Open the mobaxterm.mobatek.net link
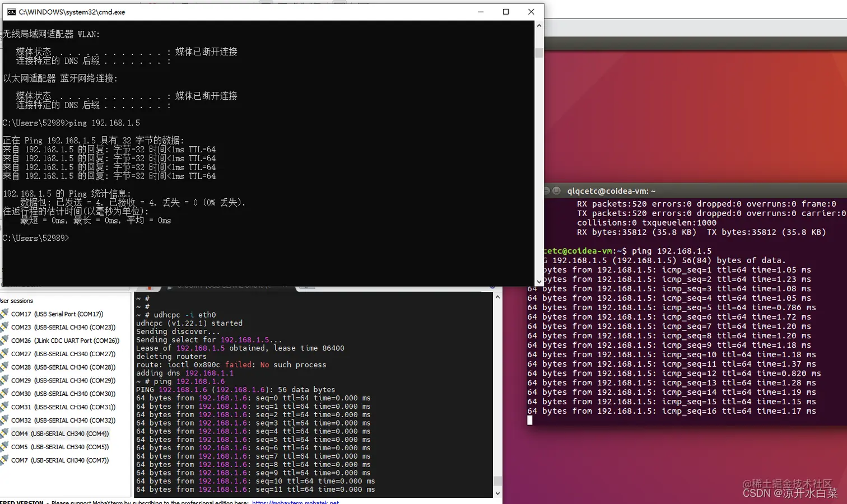847x504 pixels. tap(295, 502)
